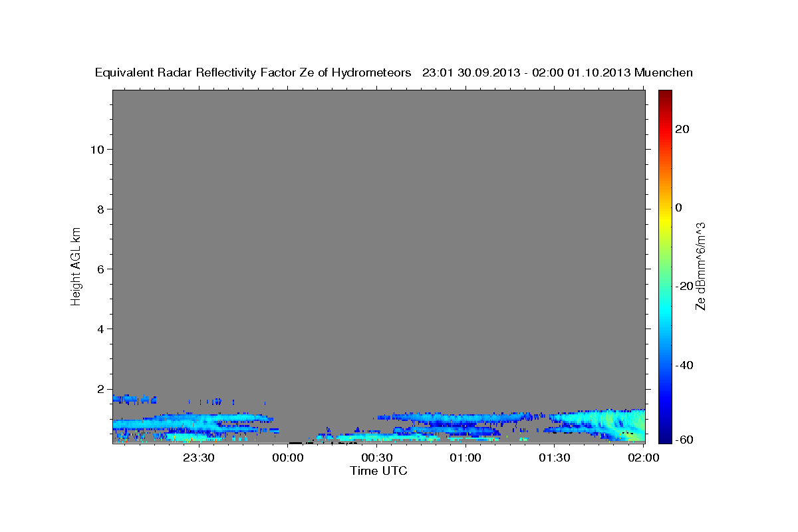
Task: Click the colorbar tick label '0'
Action: (x=679, y=207)
